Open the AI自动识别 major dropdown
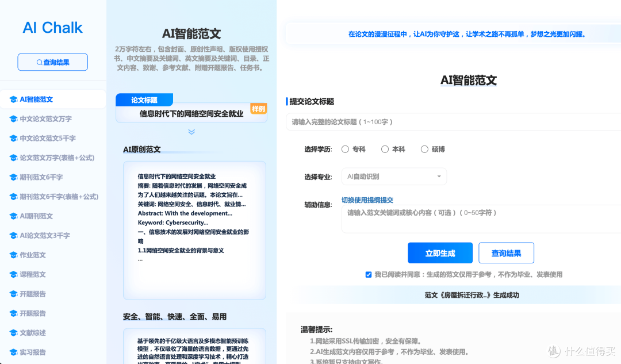This screenshot has height=364, width=621. tap(394, 177)
